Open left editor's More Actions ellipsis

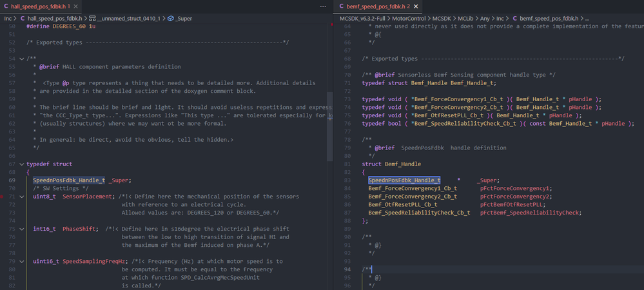pos(322,6)
